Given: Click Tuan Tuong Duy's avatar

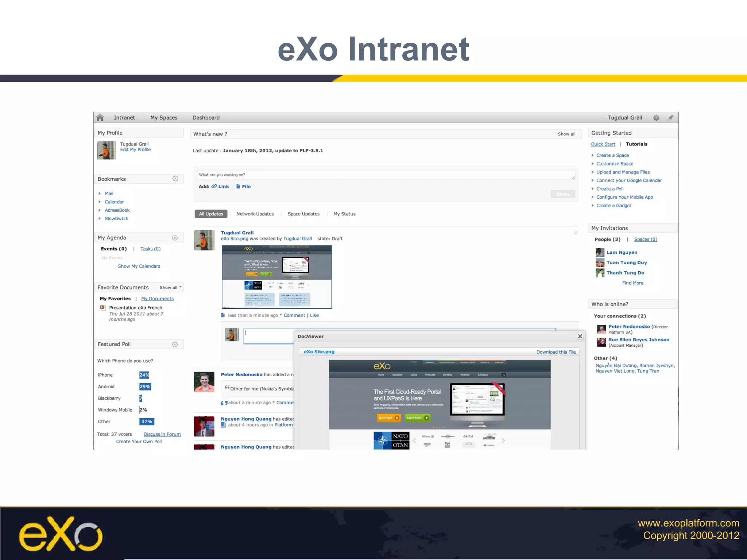Looking at the screenshot, I should (600, 262).
